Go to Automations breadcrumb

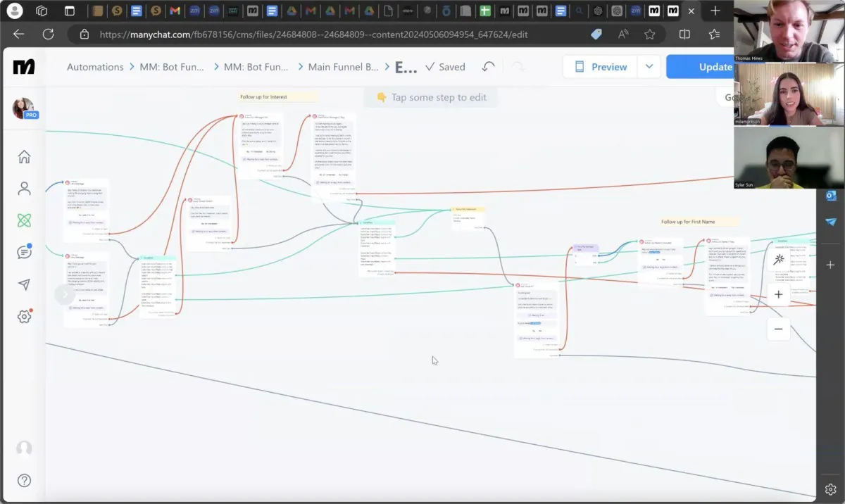(95, 67)
